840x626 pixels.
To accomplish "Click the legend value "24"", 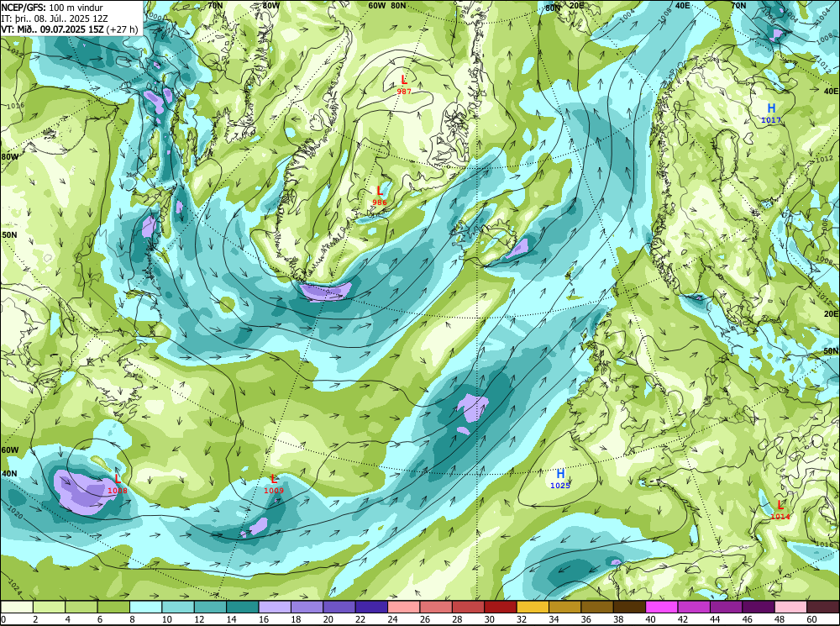I will (392, 619).
